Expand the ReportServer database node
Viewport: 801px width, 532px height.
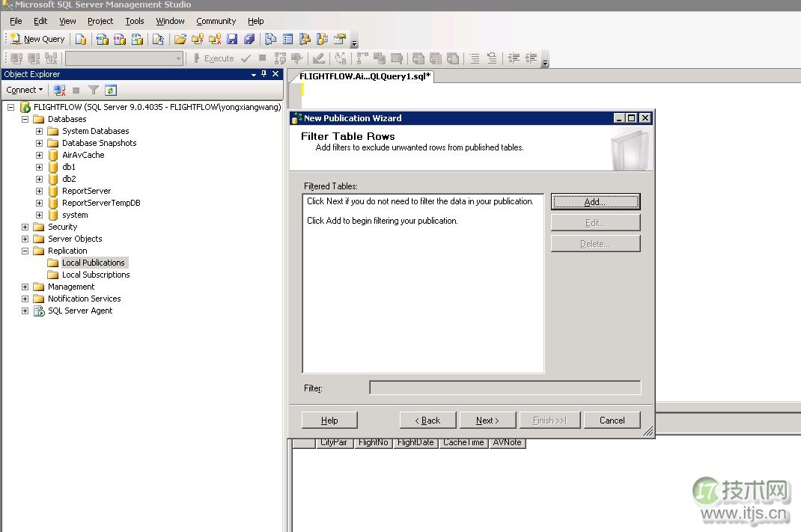(40, 191)
